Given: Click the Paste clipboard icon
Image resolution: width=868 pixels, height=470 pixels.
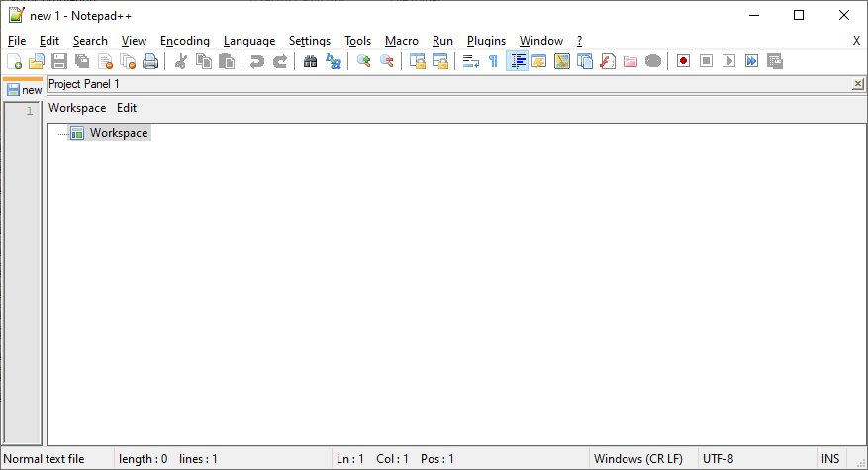Looking at the screenshot, I should [227, 61].
